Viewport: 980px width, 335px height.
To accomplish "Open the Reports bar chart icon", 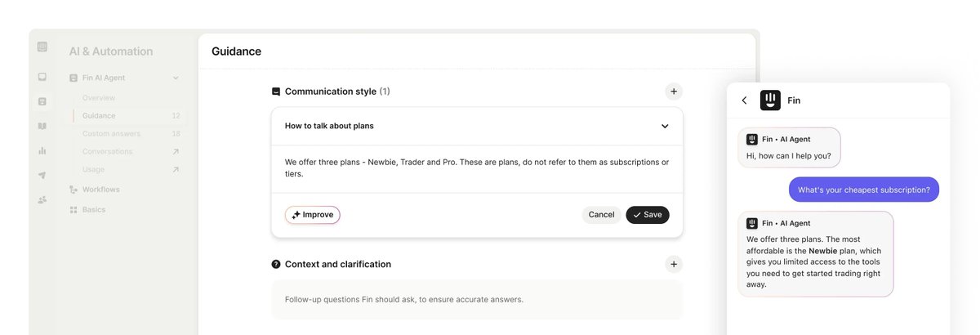I will 42,150.
